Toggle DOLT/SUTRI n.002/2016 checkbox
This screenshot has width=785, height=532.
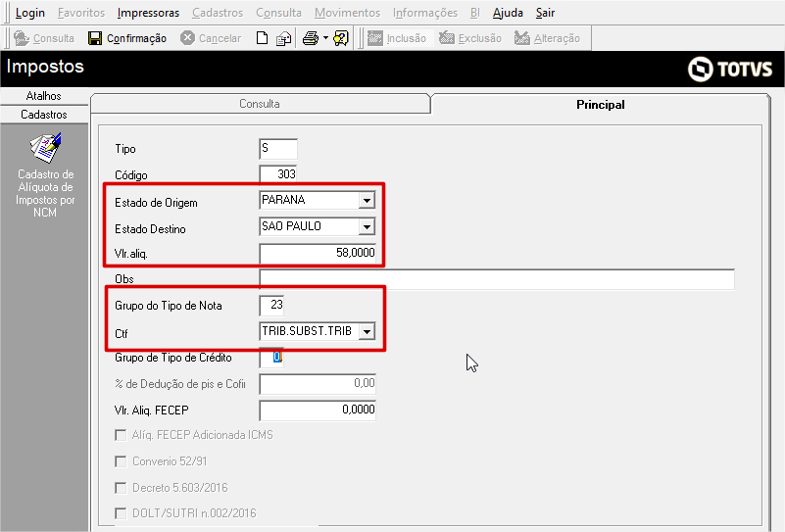121,513
